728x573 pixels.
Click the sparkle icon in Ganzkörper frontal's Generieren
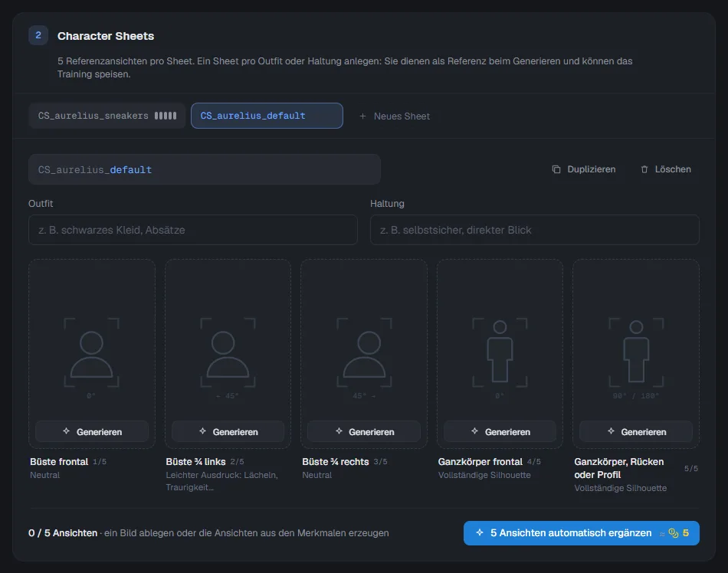474,431
